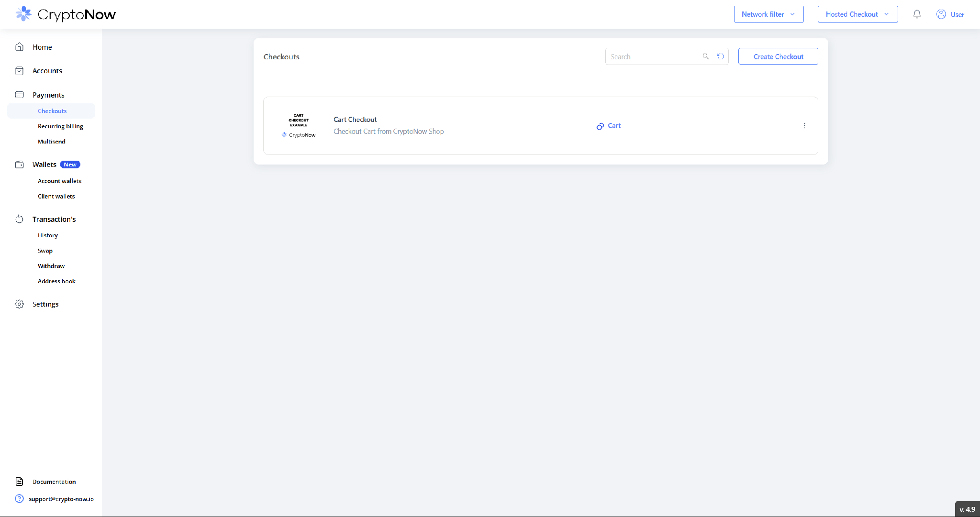Click the Transaction's clock icon
The height and width of the screenshot is (517, 980).
pyautogui.click(x=19, y=219)
